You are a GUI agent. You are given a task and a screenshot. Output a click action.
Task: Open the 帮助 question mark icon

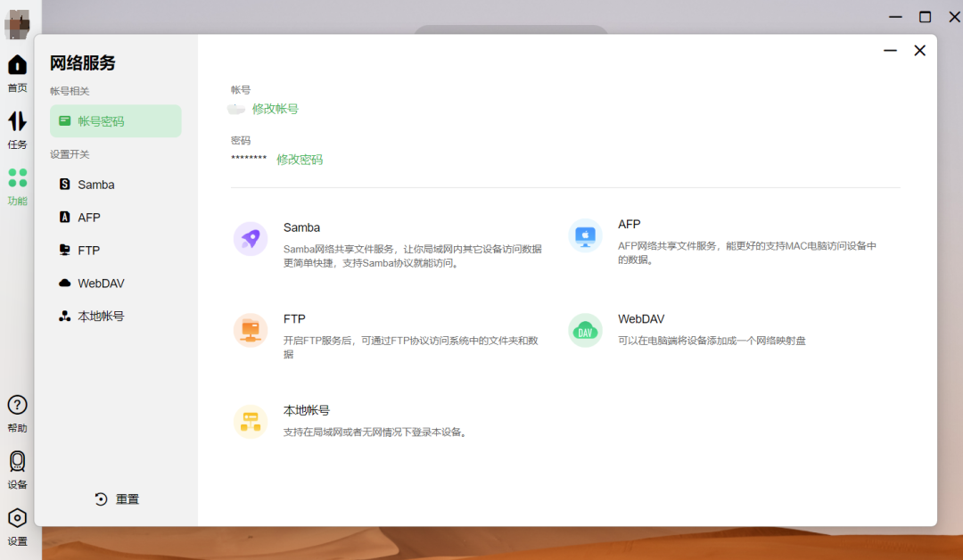coord(17,405)
